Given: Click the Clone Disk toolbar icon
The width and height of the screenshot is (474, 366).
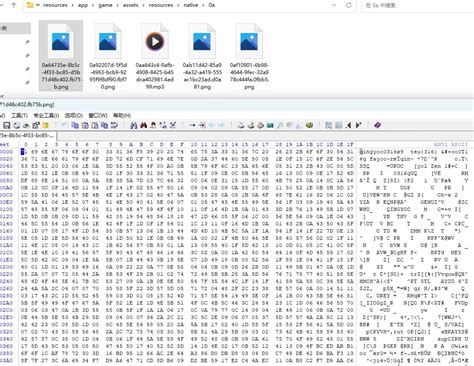Looking at the screenshot, I should pyautogui.click(x=251, y=125).
